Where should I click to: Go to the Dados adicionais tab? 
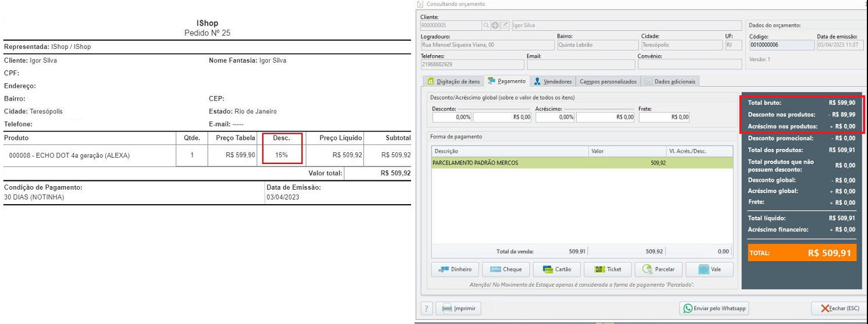click(670, 81)
